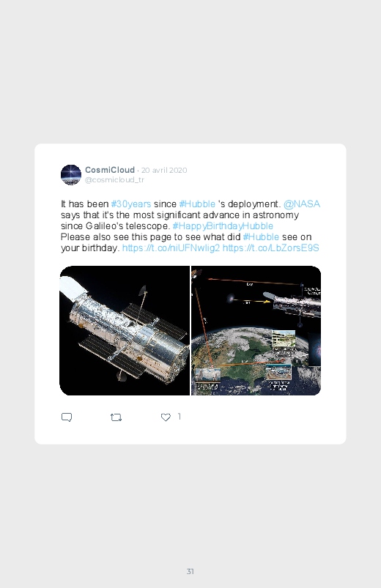Click the @NASA mention
The image size is (381, 588).
click(x=302, y=204)
